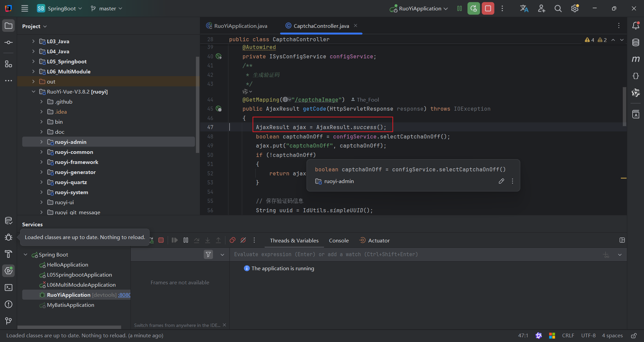Open Search Everywhere magnifier
Viewport: 644px width, 342px height.
click(558, 8)
